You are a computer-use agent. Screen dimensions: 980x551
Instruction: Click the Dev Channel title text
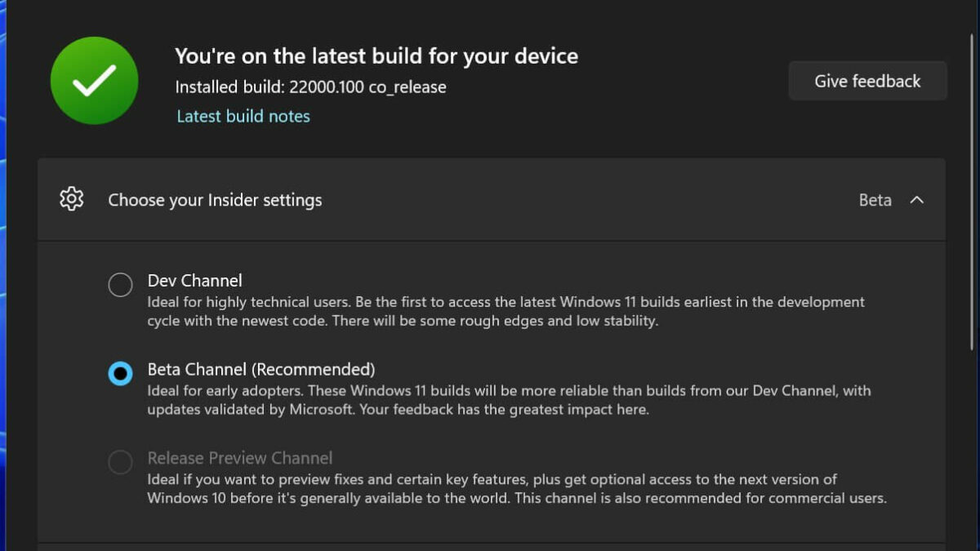194,281
